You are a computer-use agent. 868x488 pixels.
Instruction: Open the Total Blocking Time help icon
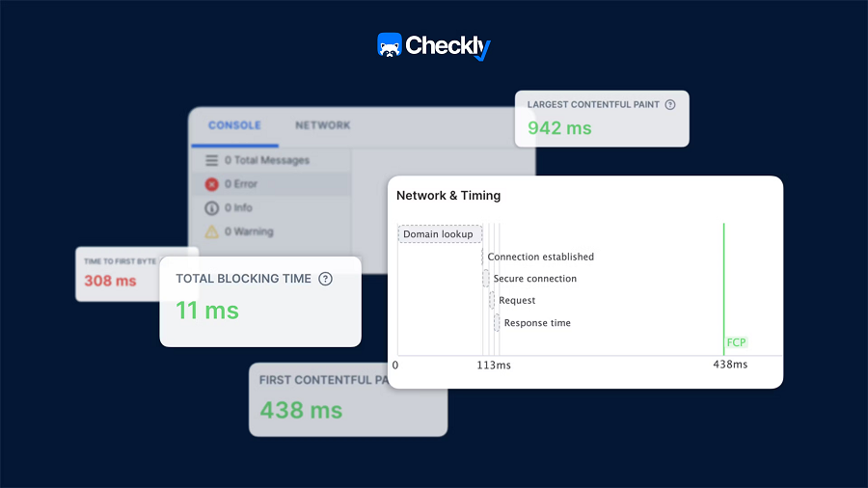coord(326,279)
